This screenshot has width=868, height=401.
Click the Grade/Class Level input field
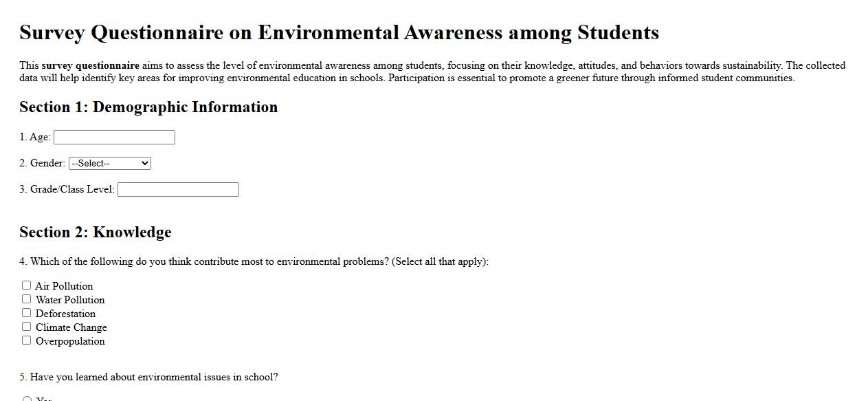177,189
